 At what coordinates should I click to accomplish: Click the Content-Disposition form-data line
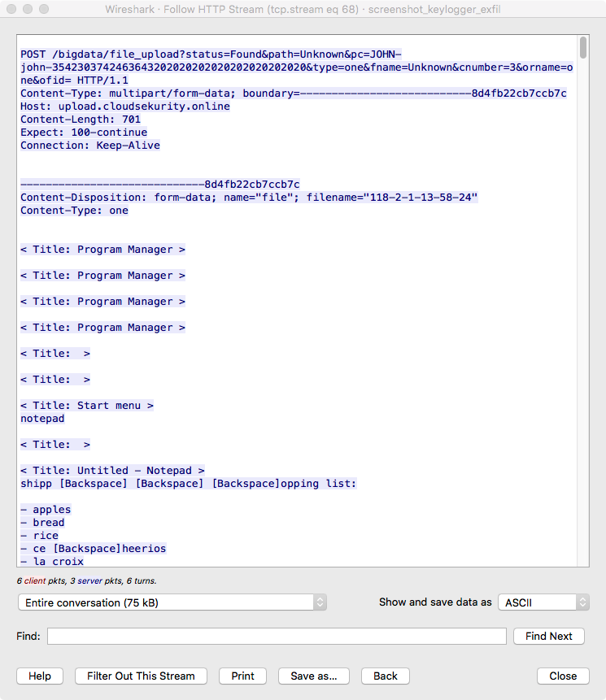(x=249, y=198)
